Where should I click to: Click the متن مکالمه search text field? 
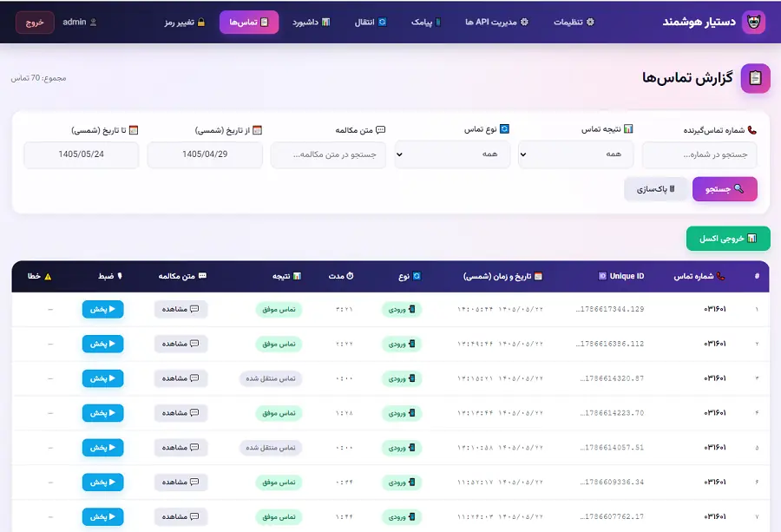pyautogui.click(x=328, y=155)
